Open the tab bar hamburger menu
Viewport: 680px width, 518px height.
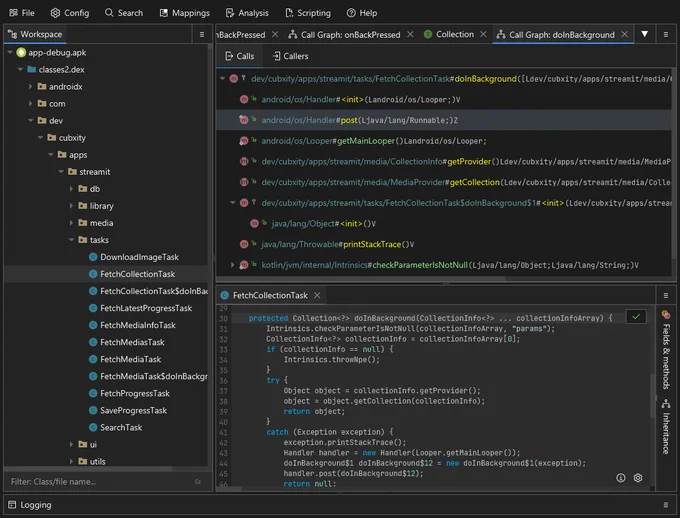point(666,34)
